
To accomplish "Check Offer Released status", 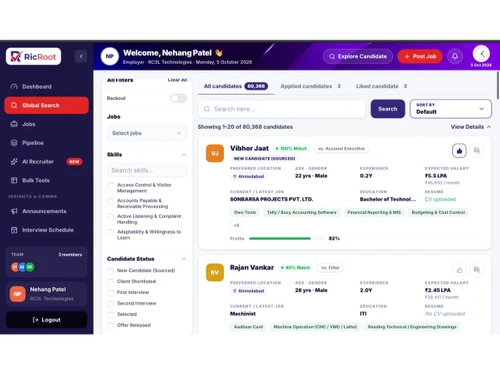I will coord(111,326).
